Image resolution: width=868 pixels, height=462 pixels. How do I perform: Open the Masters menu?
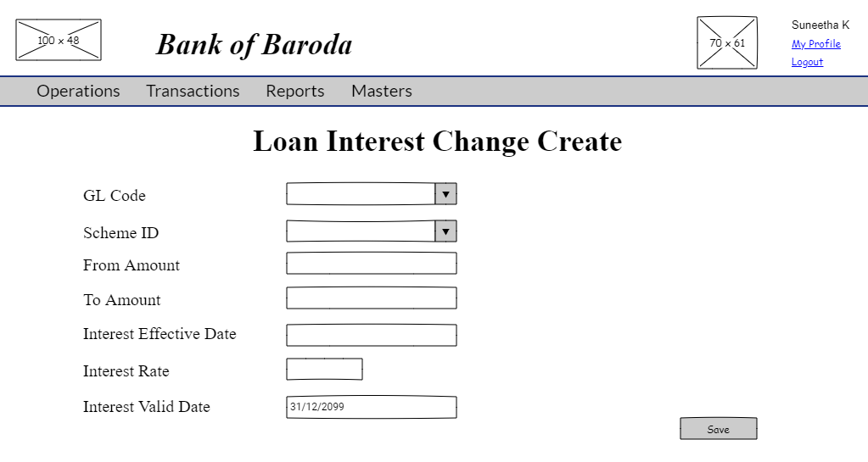382,91
